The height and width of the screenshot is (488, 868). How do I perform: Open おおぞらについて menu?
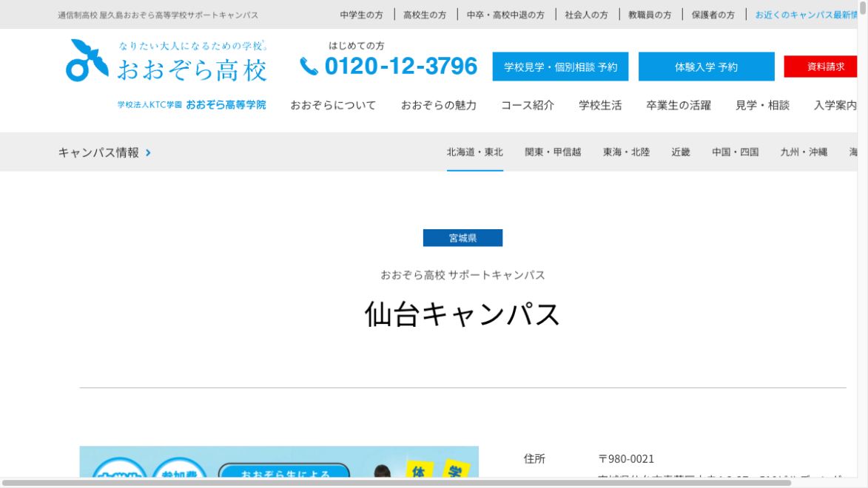point(333,105)
